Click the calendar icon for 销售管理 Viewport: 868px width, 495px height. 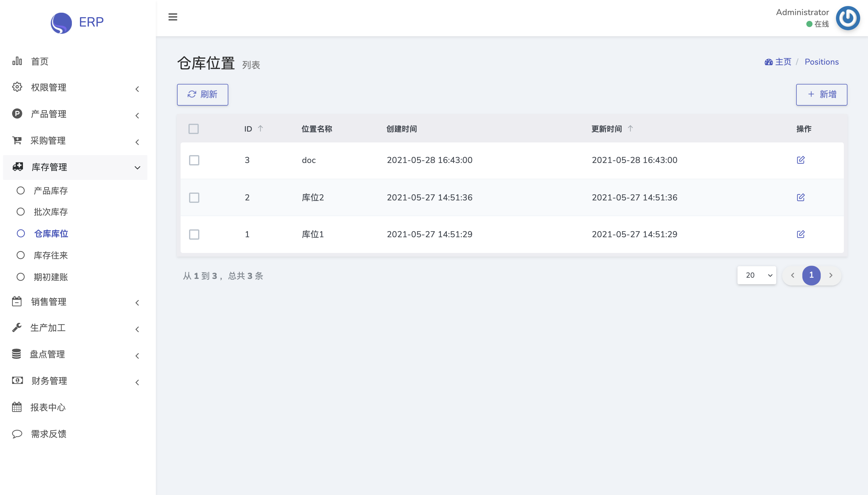17,301
